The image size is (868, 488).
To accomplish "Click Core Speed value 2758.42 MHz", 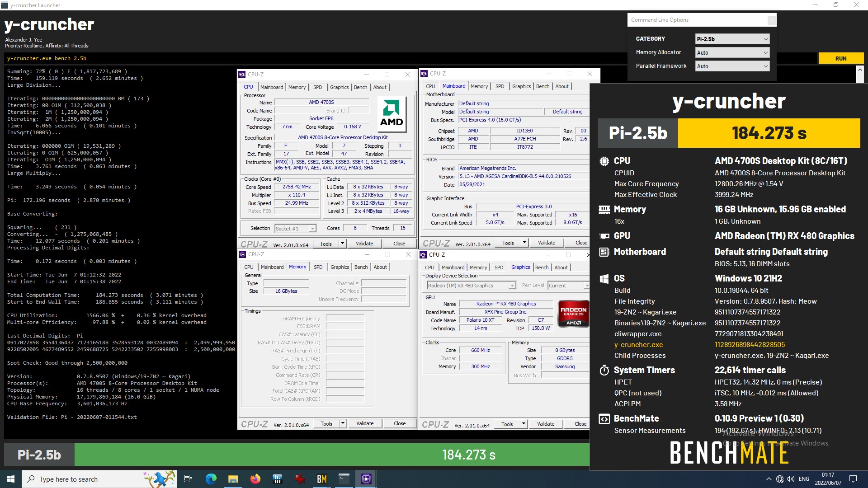I will coord(297,187).
